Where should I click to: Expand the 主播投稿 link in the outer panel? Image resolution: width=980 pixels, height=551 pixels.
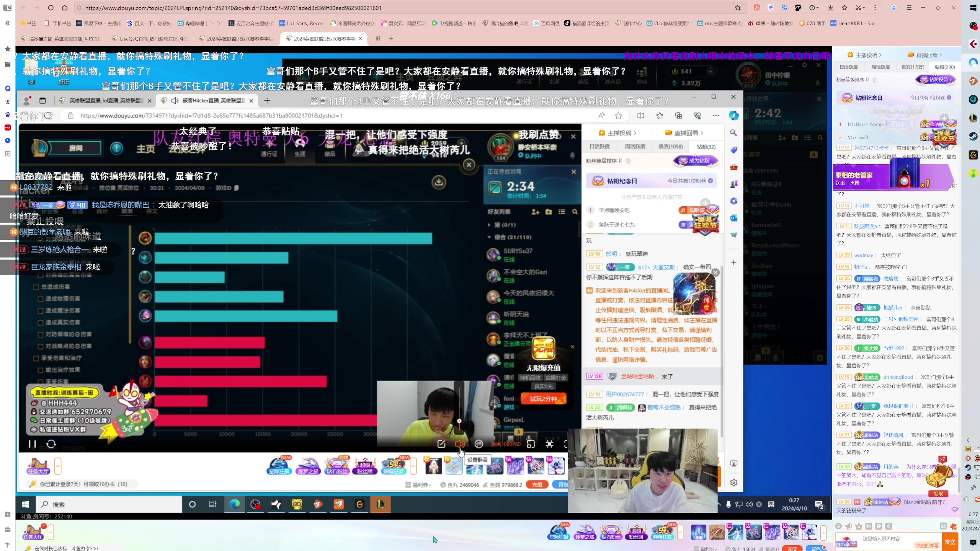click(864, 55)
